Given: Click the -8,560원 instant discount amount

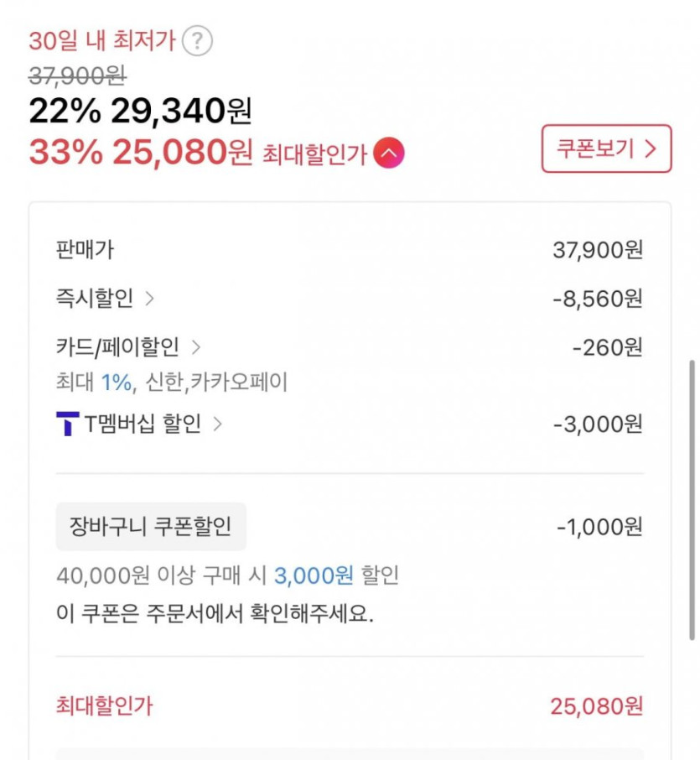Looking at the screenshot, I should (598, 298).
